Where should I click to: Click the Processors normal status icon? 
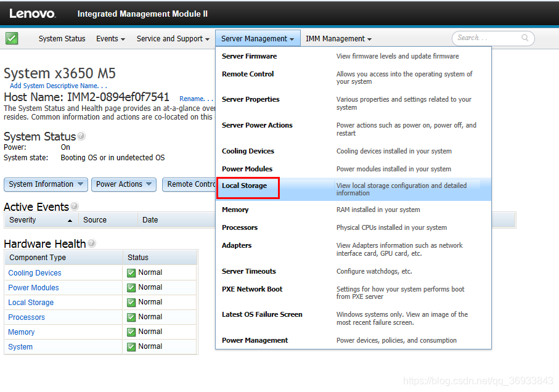(x=131, y=317)
